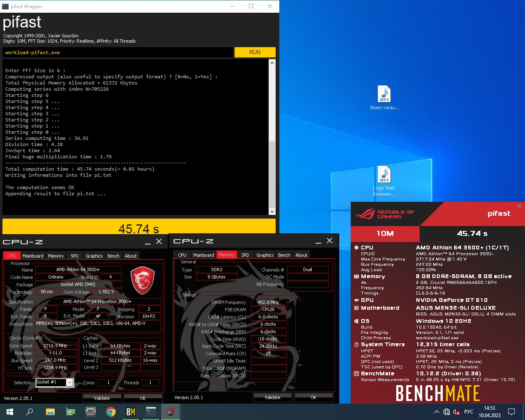The height and width of the screenshot is (420, 525).
Task: Click the GPU section icon in BenchMate panel
Action: coord(356,300)
